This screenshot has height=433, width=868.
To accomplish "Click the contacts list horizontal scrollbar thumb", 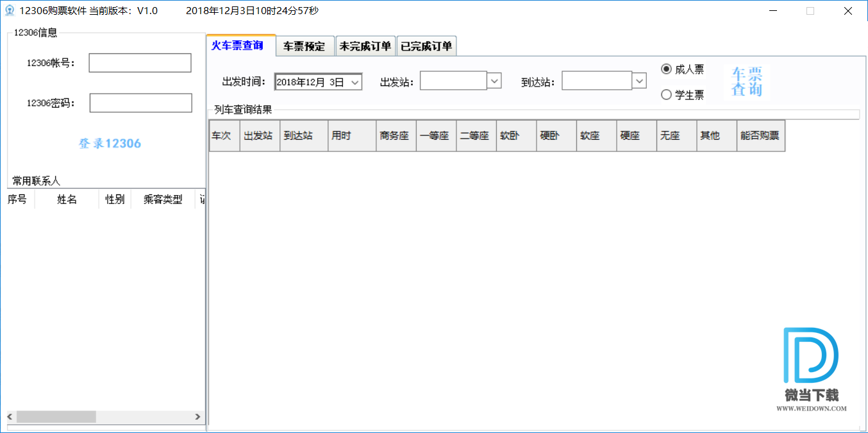I will pos(56,417).
